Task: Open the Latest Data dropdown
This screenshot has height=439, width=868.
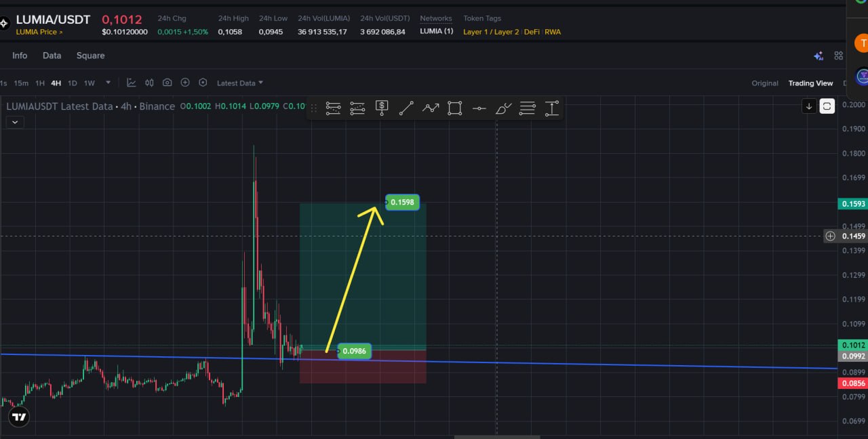Action: (x=240, y=83)
